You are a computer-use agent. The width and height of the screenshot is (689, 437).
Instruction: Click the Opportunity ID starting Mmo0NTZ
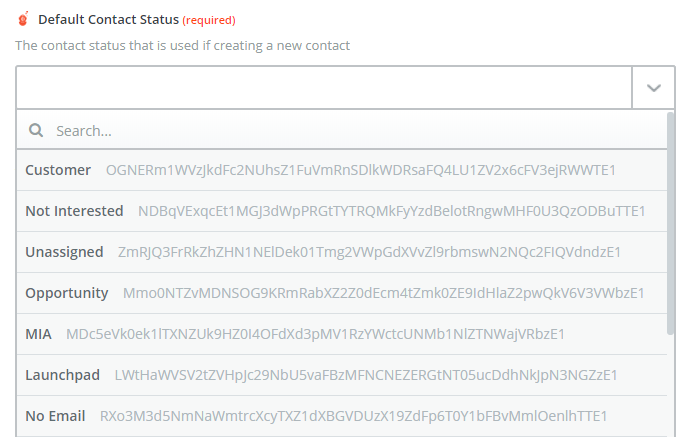point(384,293)
